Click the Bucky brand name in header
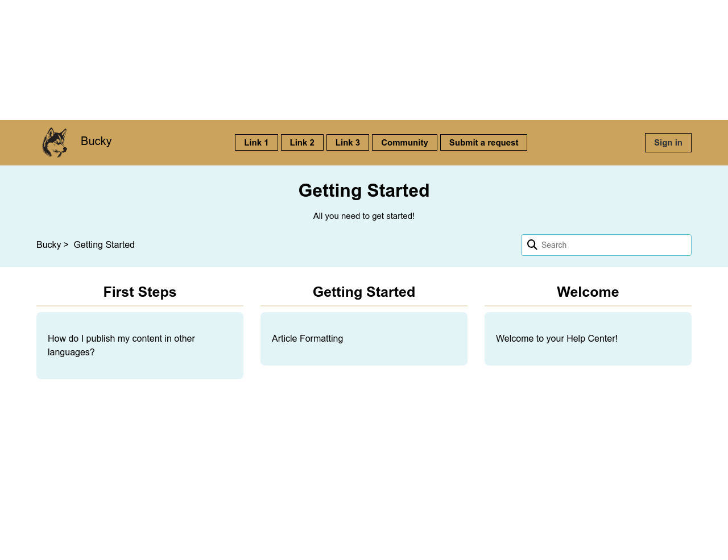 tap(96, 141)
